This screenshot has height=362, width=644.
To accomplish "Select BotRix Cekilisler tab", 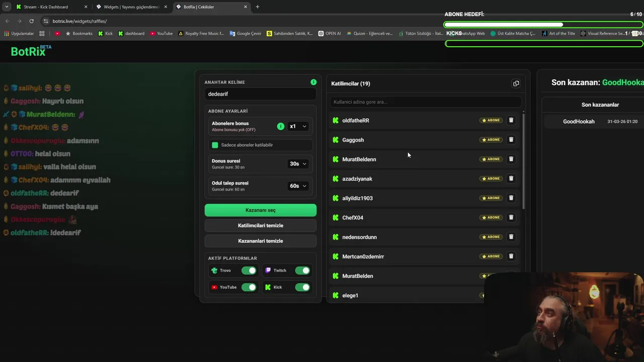I will pos(211,7).
